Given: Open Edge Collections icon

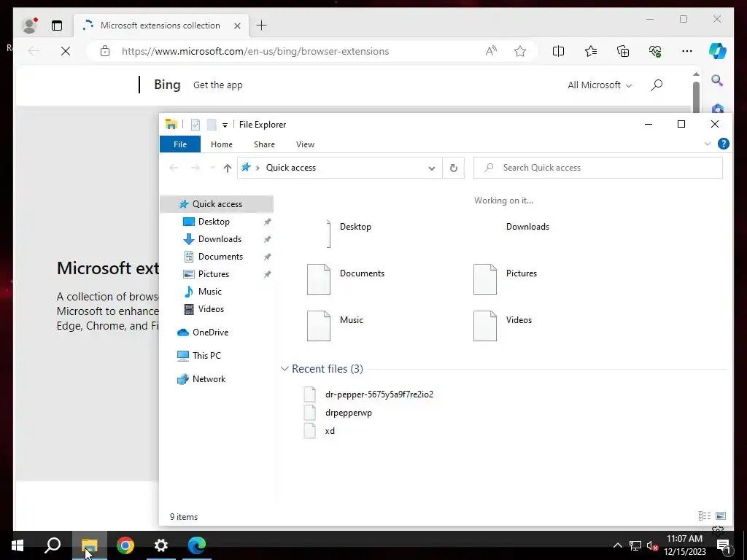Looking at the screenshot, I should click(x=623, y=51).
